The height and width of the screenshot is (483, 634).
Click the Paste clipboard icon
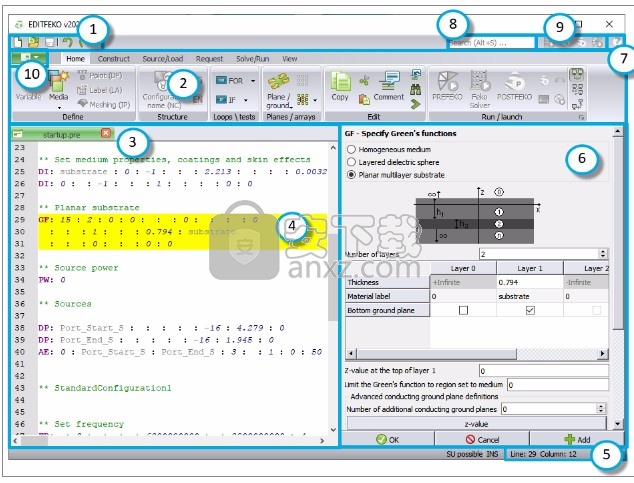364,99
